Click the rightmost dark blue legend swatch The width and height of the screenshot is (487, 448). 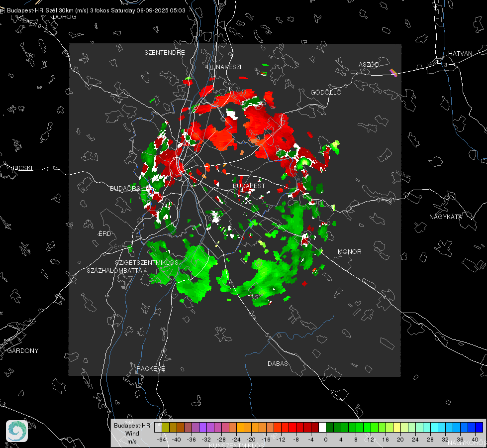(x=479, y=428)
